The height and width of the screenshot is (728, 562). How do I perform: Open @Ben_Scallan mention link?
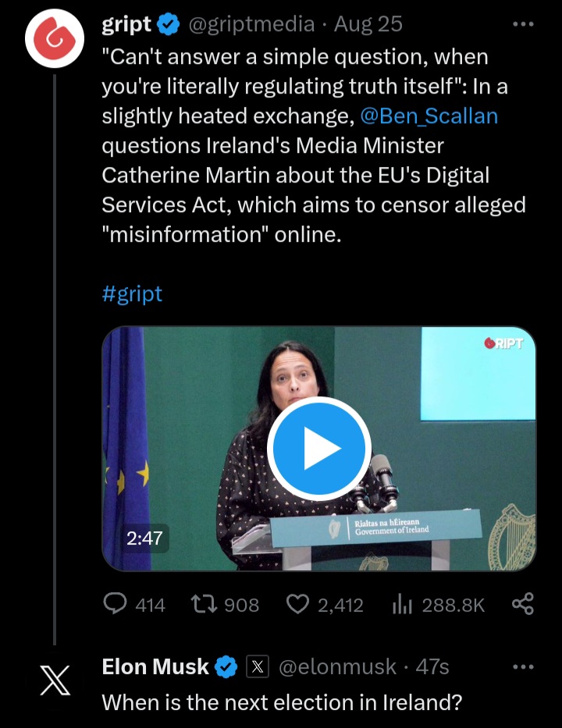click(429, 117)
